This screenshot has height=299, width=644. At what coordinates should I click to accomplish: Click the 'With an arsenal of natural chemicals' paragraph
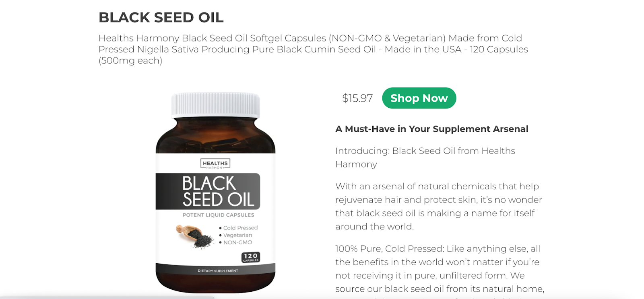tap(439, 206)
